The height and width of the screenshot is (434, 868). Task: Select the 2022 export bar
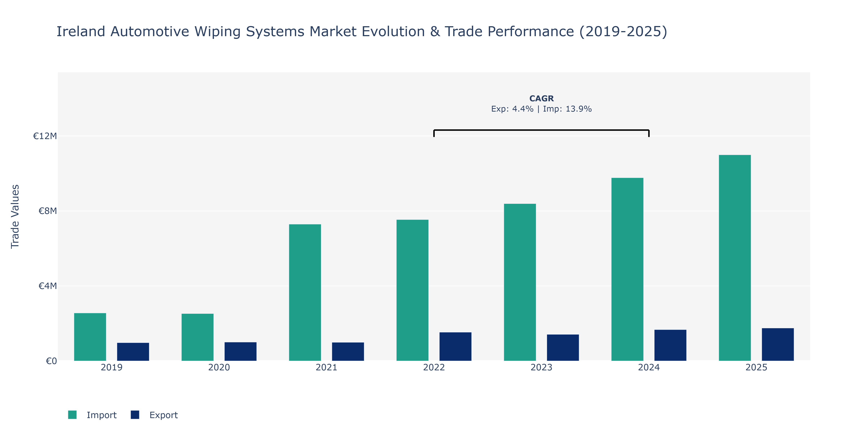(x=456, y=346)
